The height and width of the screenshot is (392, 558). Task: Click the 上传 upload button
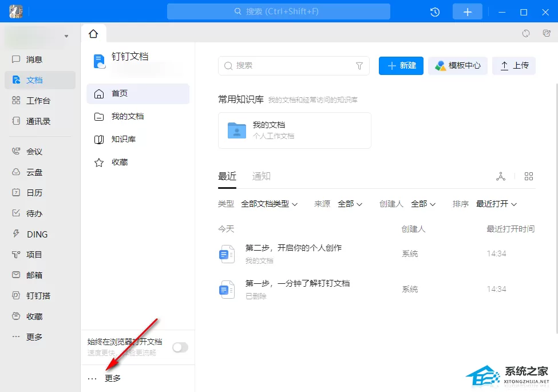[x=514, y=66]
